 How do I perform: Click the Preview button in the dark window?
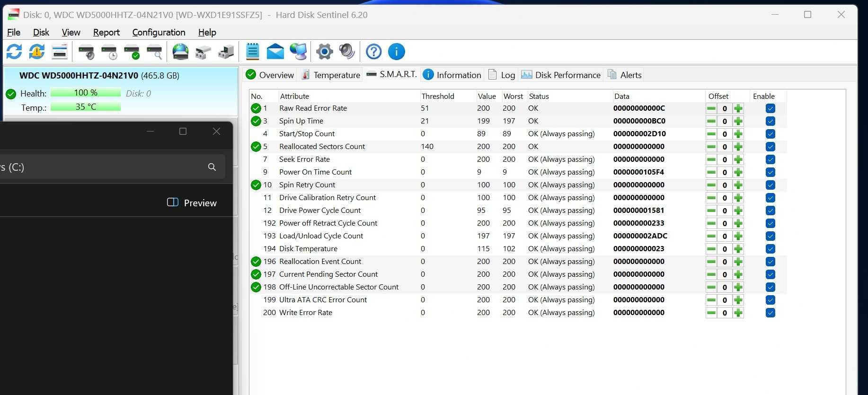click(x=192, y=202)
